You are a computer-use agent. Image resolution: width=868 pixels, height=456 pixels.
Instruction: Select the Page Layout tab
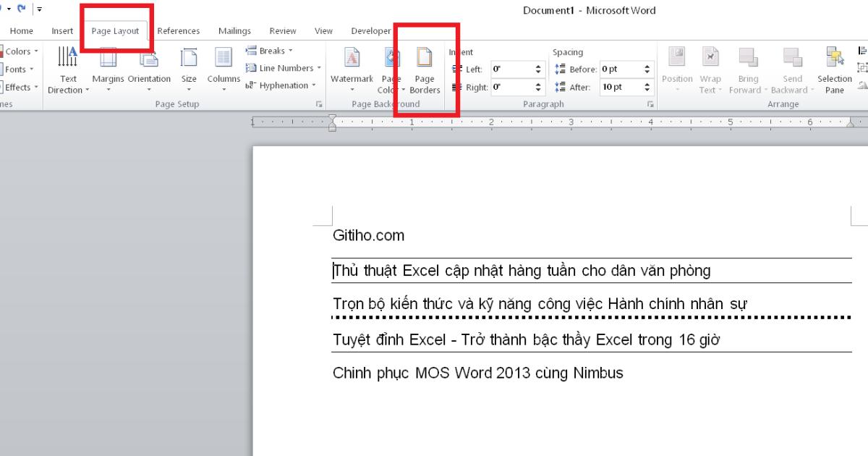(115, 31)
